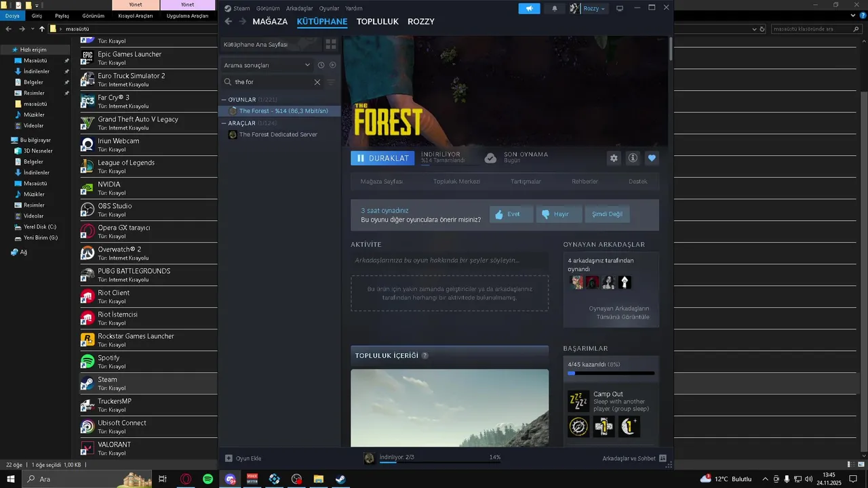Open Giriş ribbon tab in Explorer
The width and height of the screenshot is (868, 488).
pyautogui.click(x=37, y=16)
